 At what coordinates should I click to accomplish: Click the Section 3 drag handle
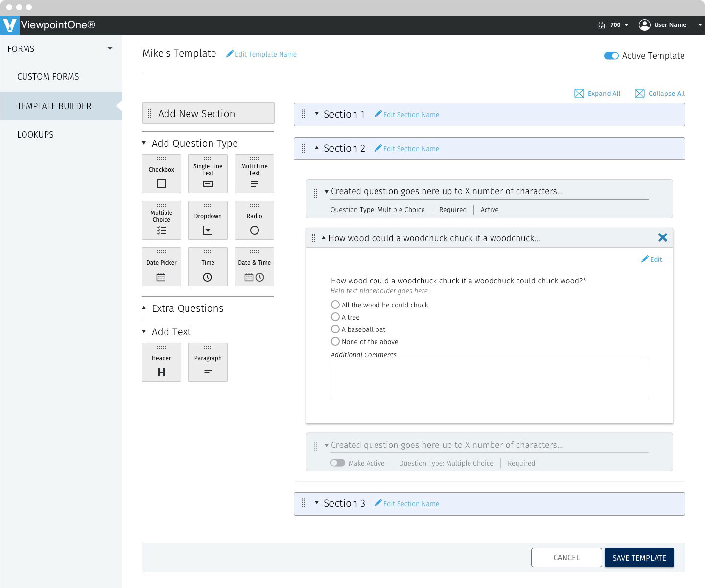click(x=303, y=503)
